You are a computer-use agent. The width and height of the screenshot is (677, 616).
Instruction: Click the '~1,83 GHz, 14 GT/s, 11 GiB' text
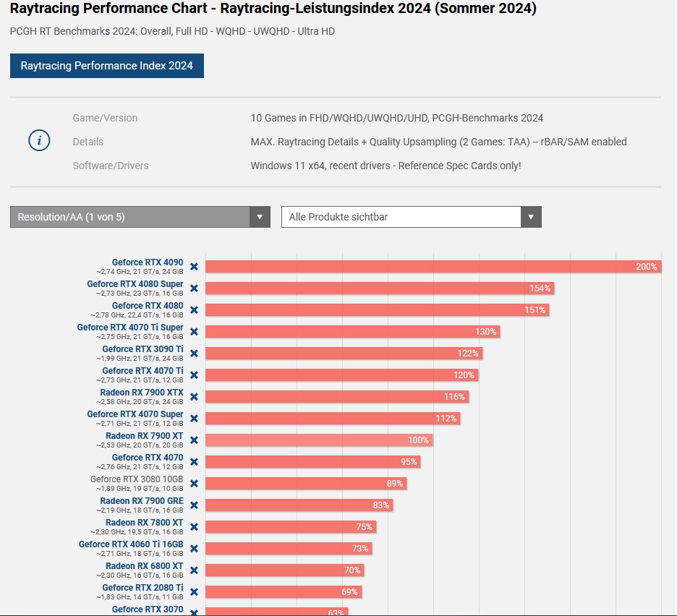pyautogui.click(x=140, y=597)
